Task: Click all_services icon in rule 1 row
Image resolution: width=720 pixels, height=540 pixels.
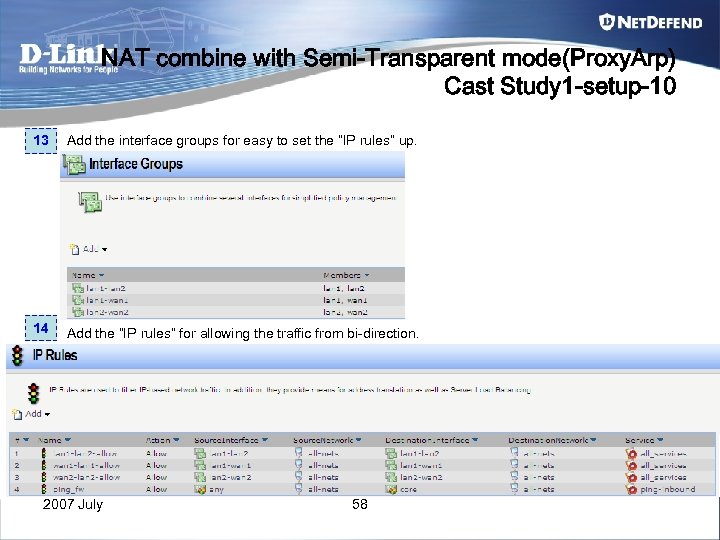Action: 631,453
